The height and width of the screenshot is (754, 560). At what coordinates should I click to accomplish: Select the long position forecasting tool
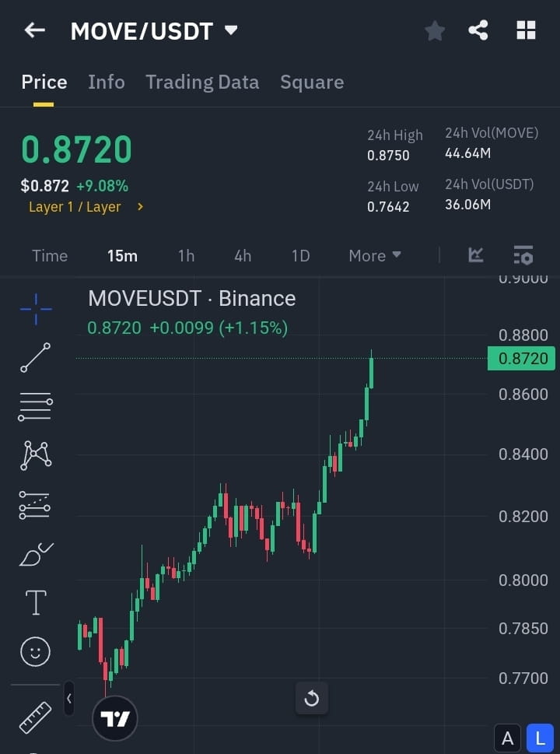pyautogui.click(x=34, y=505)
